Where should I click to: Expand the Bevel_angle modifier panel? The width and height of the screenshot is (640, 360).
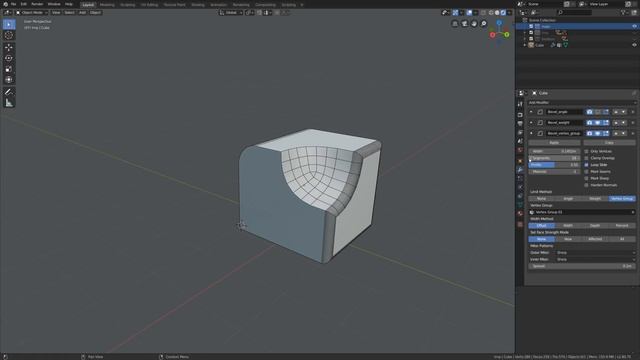tap(531, 112)
